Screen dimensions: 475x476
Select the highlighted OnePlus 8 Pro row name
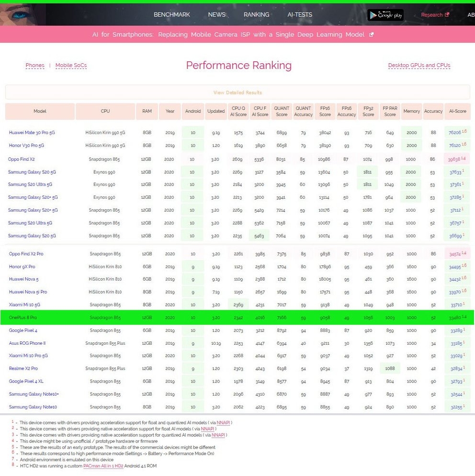(23, 317)
